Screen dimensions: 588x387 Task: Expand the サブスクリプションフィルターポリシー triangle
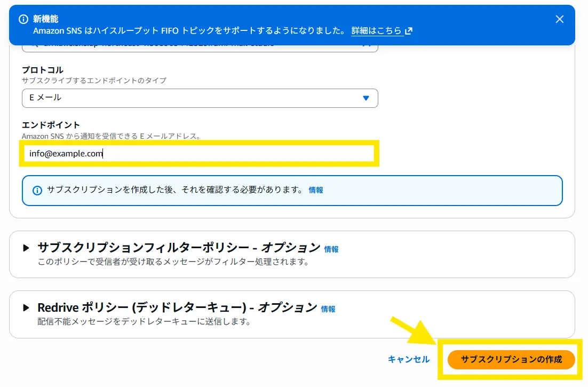(x=26, y=248)
